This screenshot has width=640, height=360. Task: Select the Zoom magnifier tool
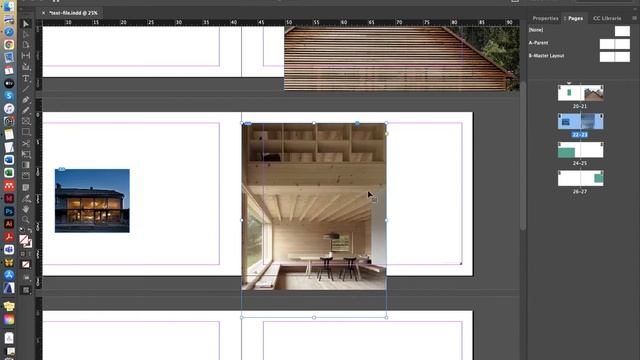tap(26, 220)
